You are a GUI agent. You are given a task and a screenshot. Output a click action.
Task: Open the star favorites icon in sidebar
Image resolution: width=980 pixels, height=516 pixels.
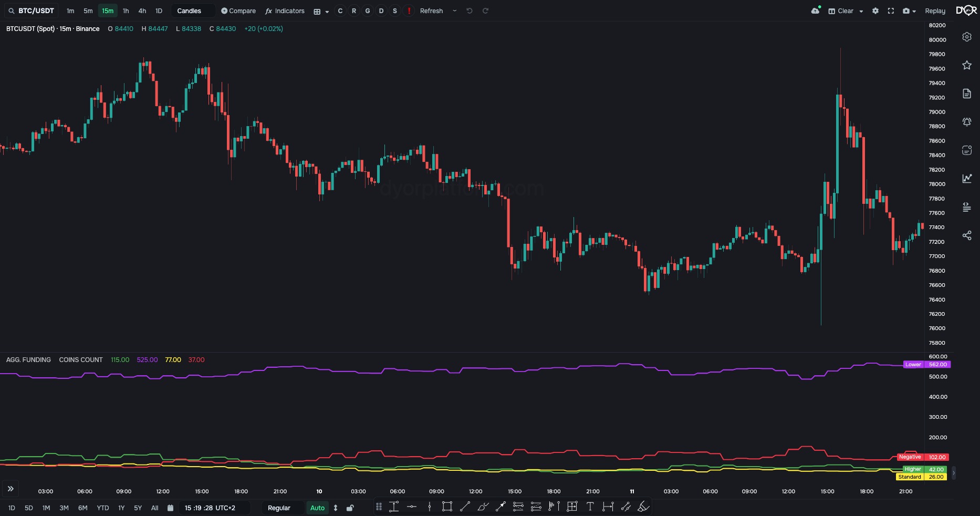(x=967, y=65)
